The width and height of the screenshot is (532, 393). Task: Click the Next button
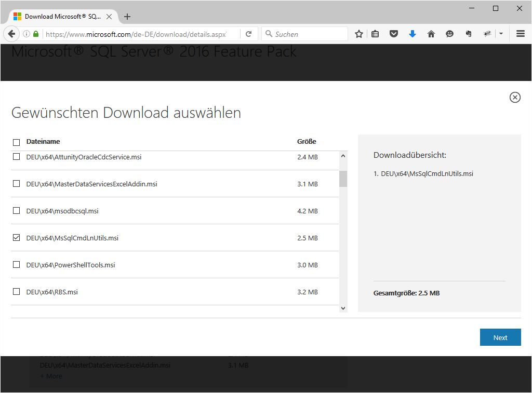(500, 337)
